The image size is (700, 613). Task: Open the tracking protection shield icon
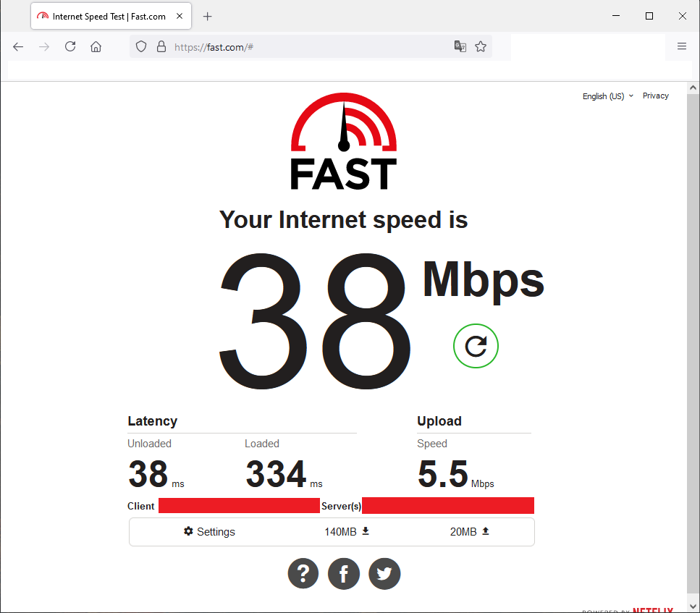(141, 46)
